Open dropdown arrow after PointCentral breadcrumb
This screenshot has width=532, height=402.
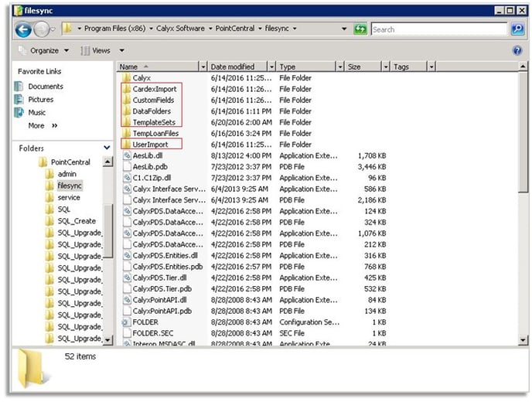coord(260,29)
